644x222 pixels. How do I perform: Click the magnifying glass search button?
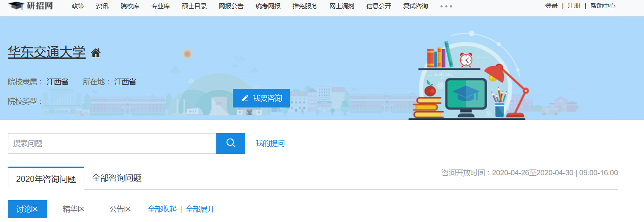[x=231, y=143]
